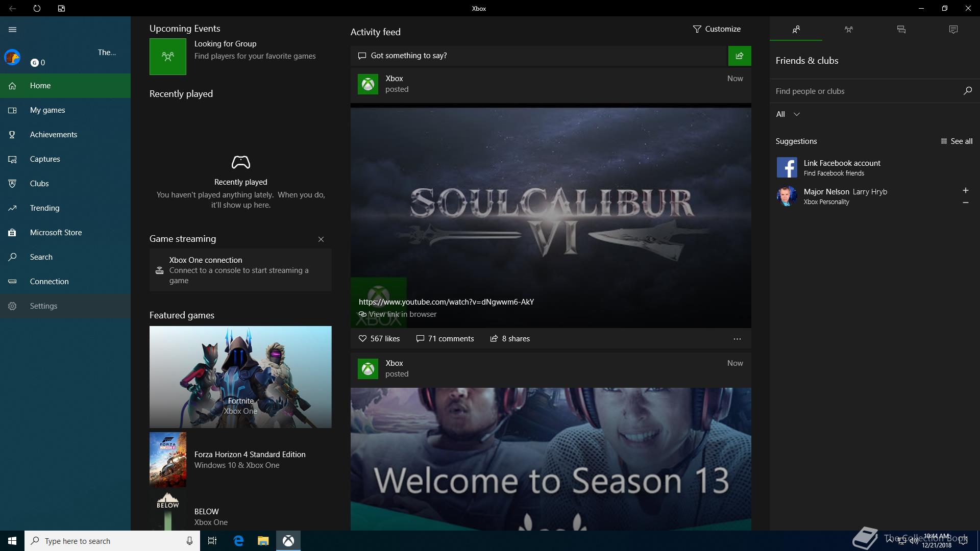Image resolution: width=980 pixels, height=551 pixels.
Task: Click the Microsoft Store bag icon
Action: tap(12, 233)
